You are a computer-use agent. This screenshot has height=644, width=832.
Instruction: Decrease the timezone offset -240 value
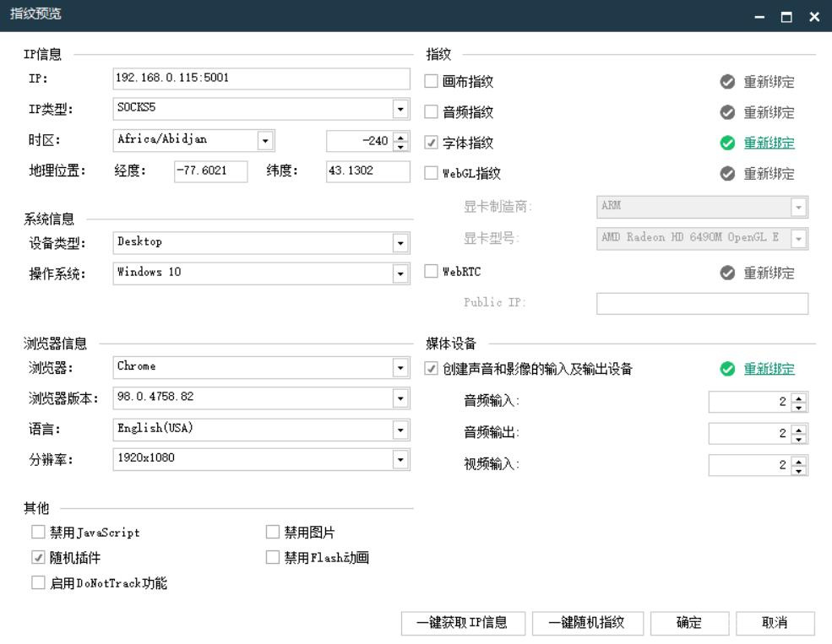401,146
